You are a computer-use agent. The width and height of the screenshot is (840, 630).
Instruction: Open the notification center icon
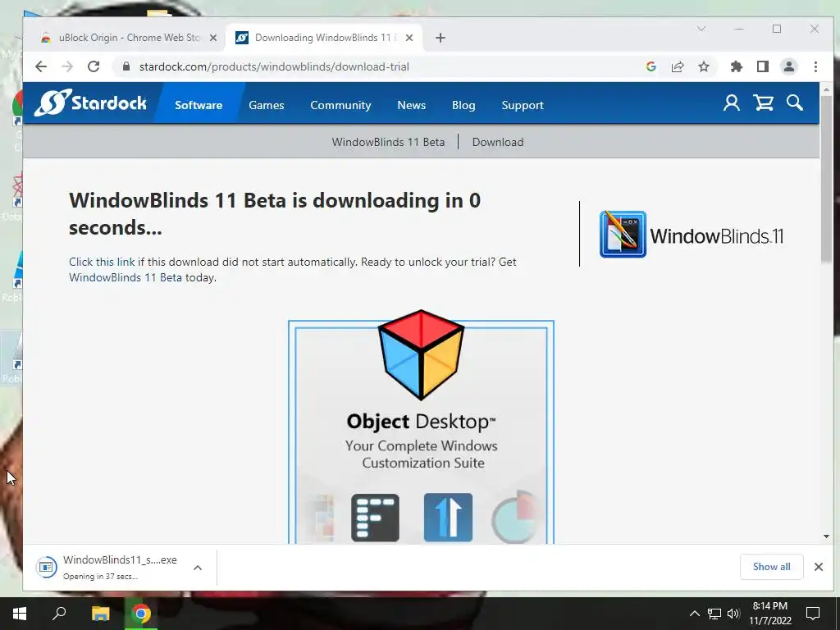click(813, 614)
